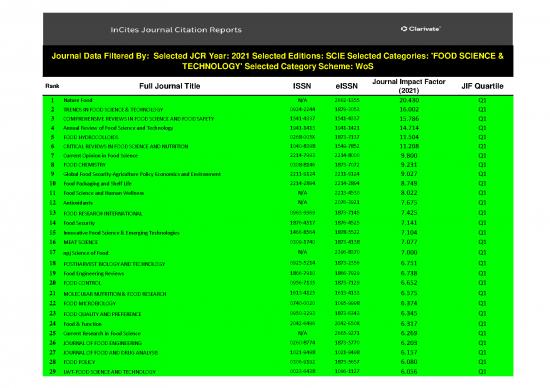
Task: Select Food Packaging and Shelf Life title
Action: (98, 183)
